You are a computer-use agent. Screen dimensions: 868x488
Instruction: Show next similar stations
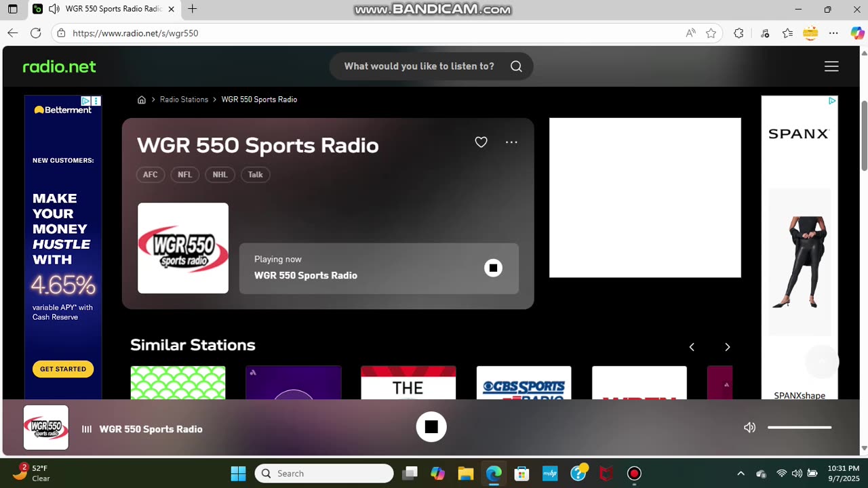click(x=727, y=347)
